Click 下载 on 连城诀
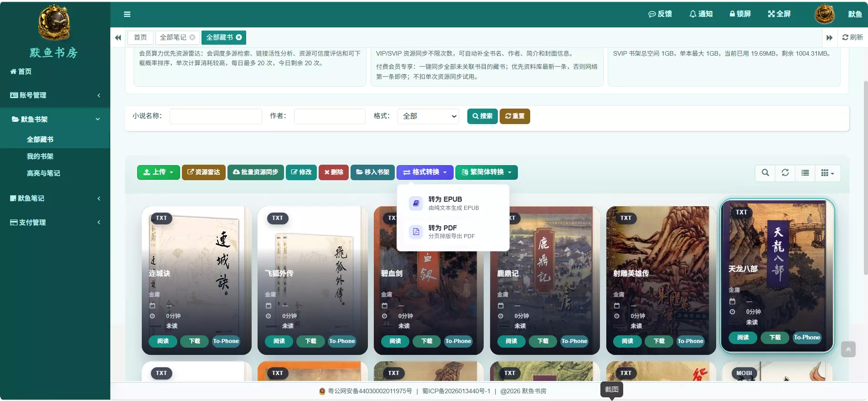Image resolution: width=868 pixels, height=401 pixels. click(195, 342)
